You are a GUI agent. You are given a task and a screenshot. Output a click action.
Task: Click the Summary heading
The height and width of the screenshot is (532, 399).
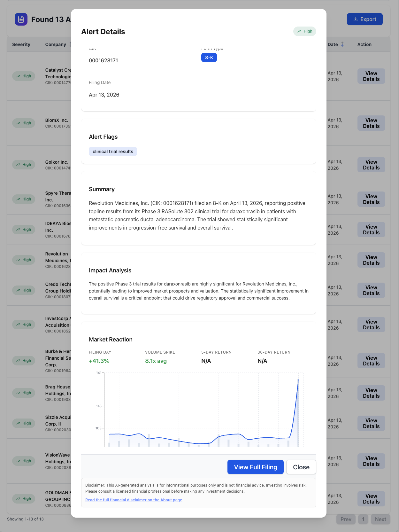click(102, 189)
